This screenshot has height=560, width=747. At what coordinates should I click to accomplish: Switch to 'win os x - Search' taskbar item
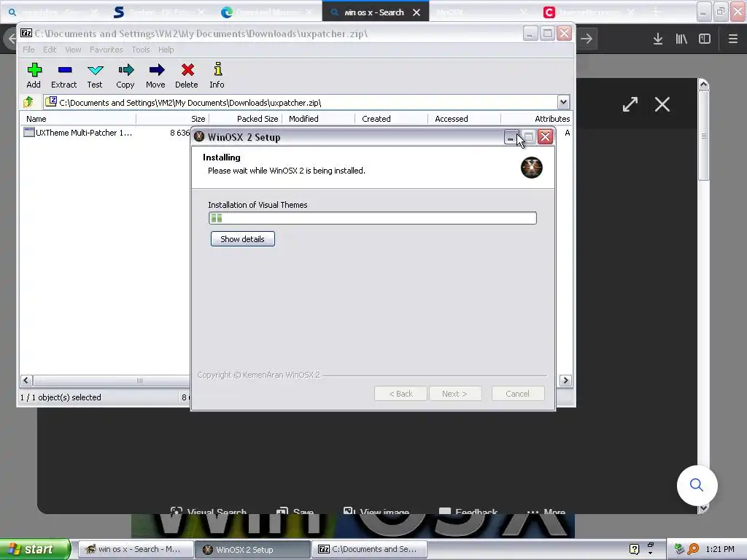(x=135, y=550)
